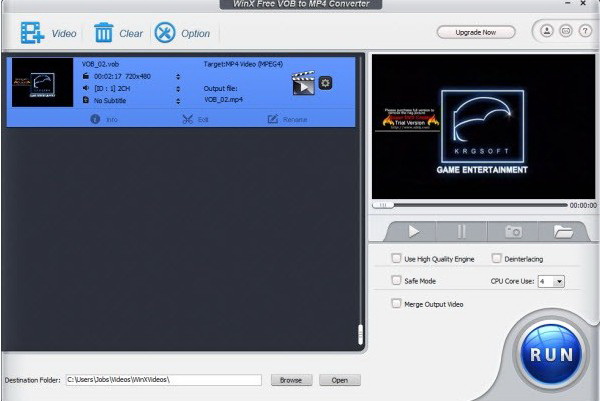Click Browse for destination folder
Image resolution: width=600 pixels, height=401 pixels.
(x=291, y=380)
